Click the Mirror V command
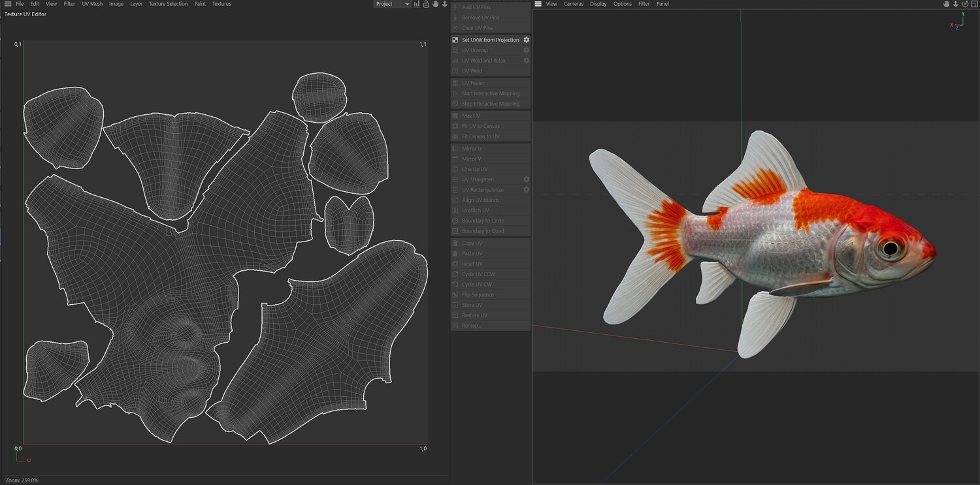Screen dimensions: 980x485 [491, 159]
